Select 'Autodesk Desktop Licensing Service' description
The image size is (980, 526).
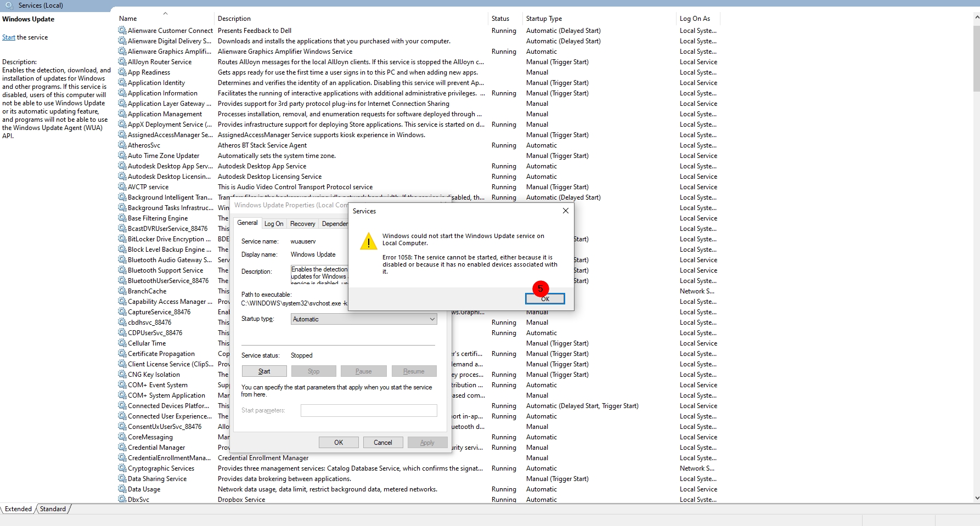(x=270, y=177)
